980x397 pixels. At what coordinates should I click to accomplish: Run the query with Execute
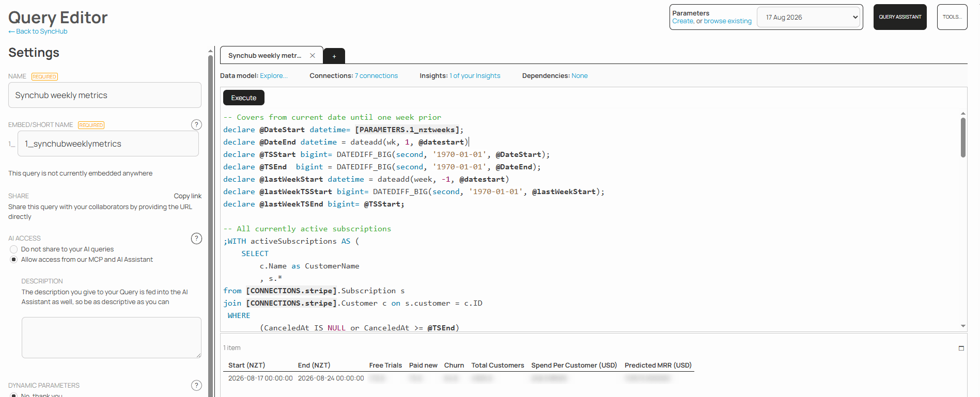tap(244, 98)
